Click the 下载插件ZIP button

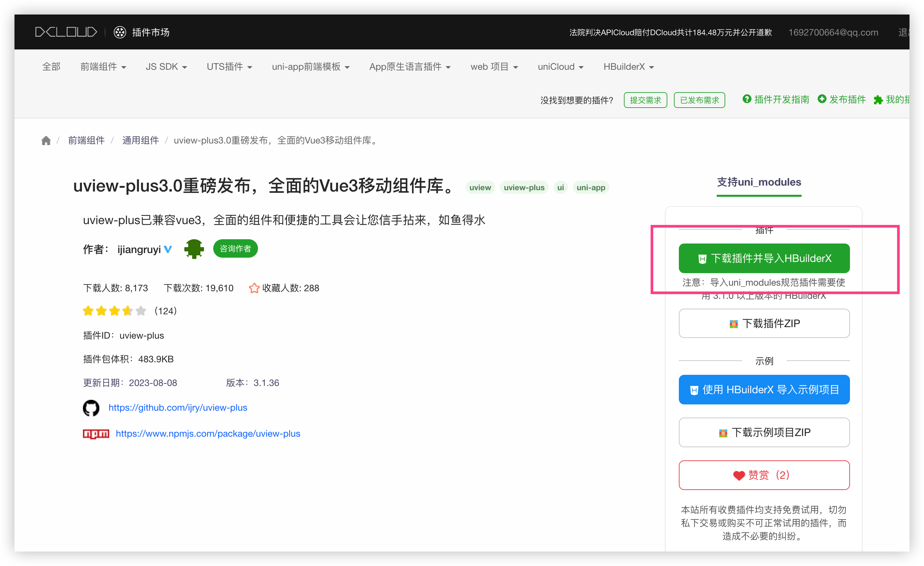[764, 323]
